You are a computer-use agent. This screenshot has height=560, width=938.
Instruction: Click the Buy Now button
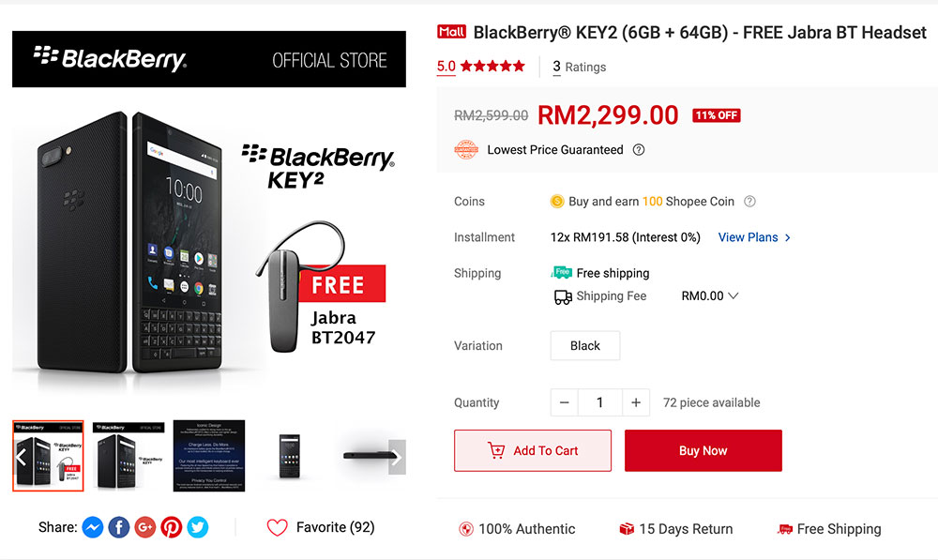point(703,450)
